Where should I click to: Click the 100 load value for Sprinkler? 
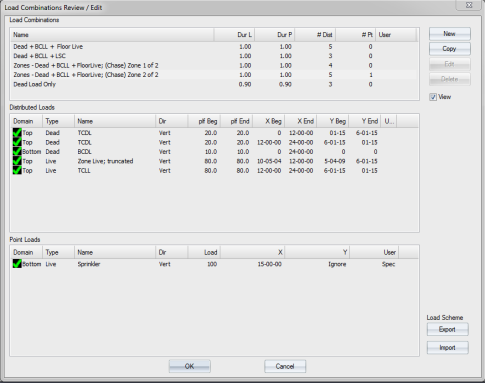212,264
